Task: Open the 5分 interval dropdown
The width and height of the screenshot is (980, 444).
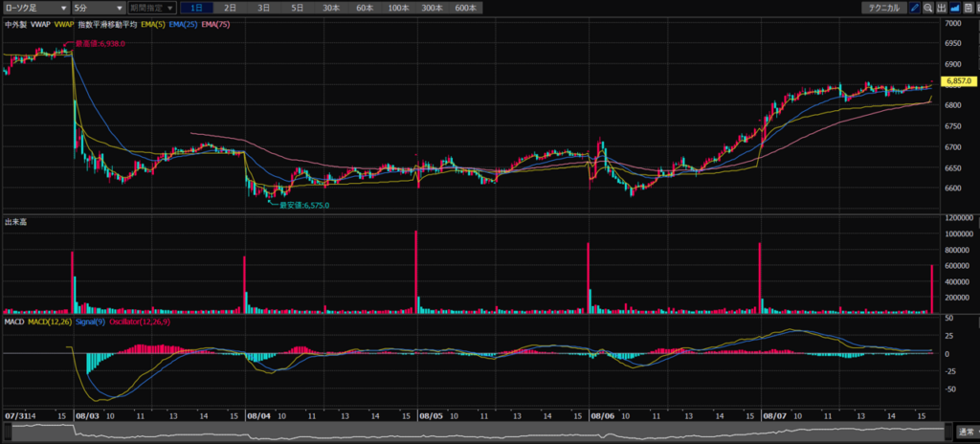Action: (x=99, y=8)
